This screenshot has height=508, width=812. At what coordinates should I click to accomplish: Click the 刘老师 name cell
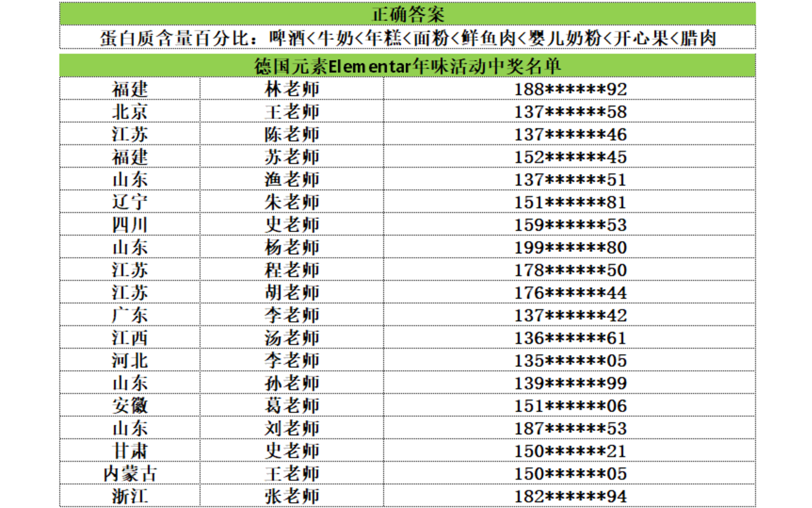292,428
